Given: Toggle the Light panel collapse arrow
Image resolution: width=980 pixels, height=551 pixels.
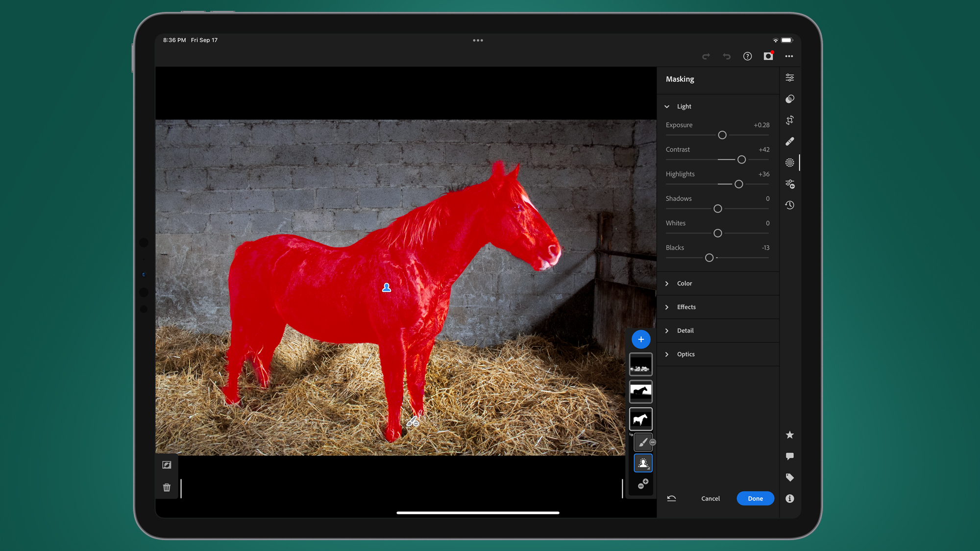Looking at the screenshot, I should (x=667, y=106).
